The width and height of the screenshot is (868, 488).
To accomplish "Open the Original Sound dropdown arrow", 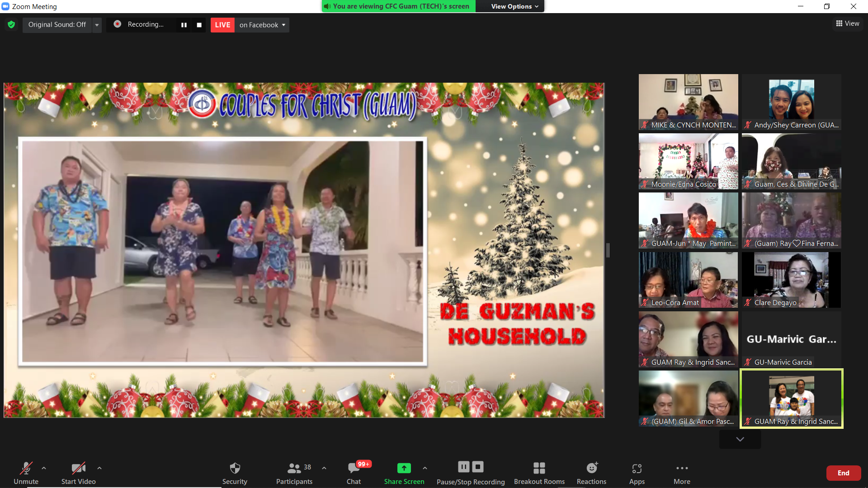I will (x=97, y=25).
